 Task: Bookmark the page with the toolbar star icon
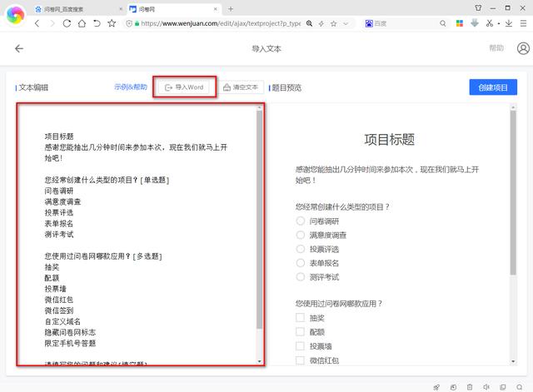[x=112, y=23]
